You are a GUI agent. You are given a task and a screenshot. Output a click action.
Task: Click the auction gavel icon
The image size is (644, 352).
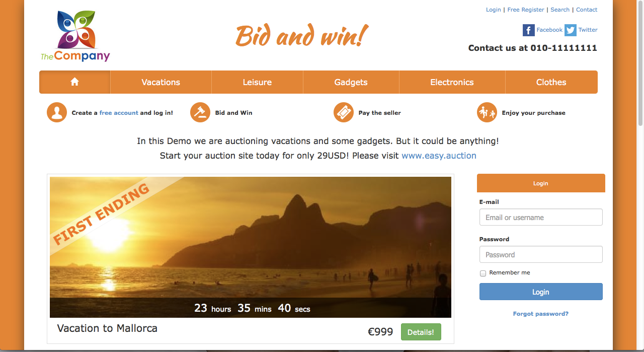click(200, 112)
